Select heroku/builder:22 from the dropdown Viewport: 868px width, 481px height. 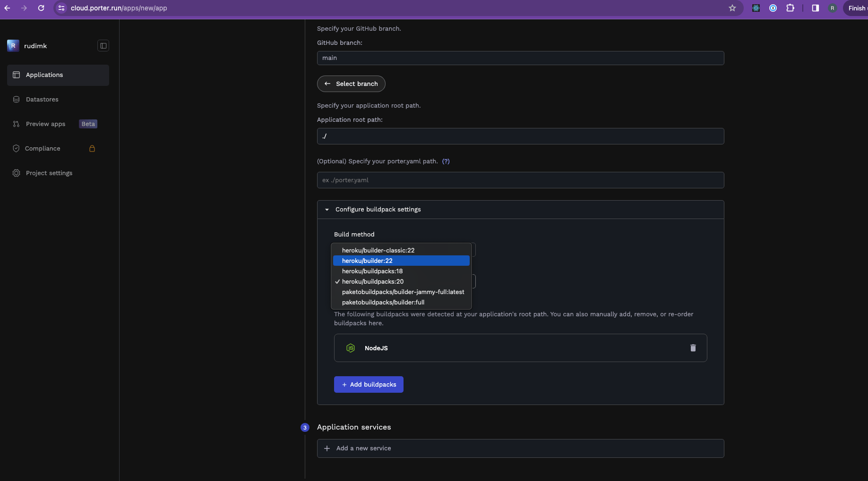[367, 261]
